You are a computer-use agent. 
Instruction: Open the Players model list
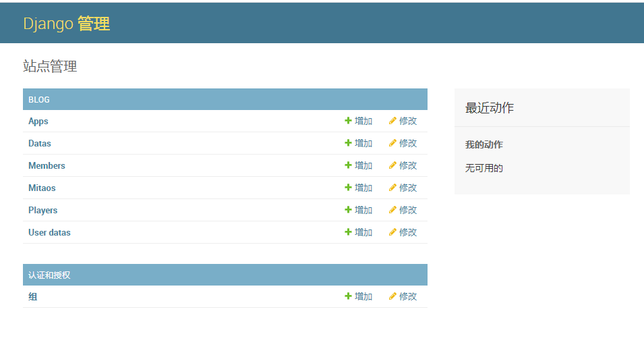pyautogui.click(x=42, y=210)
